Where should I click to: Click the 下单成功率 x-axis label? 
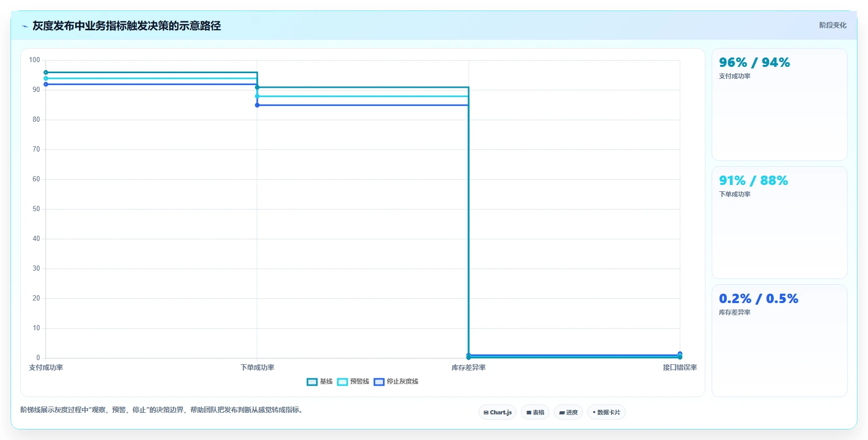pos(257,368)
